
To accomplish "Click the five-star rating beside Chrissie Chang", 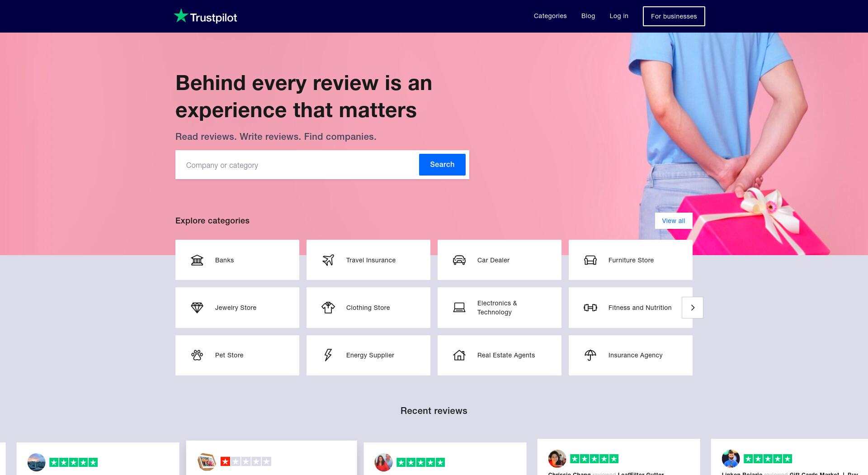I will tap(594, 459).
